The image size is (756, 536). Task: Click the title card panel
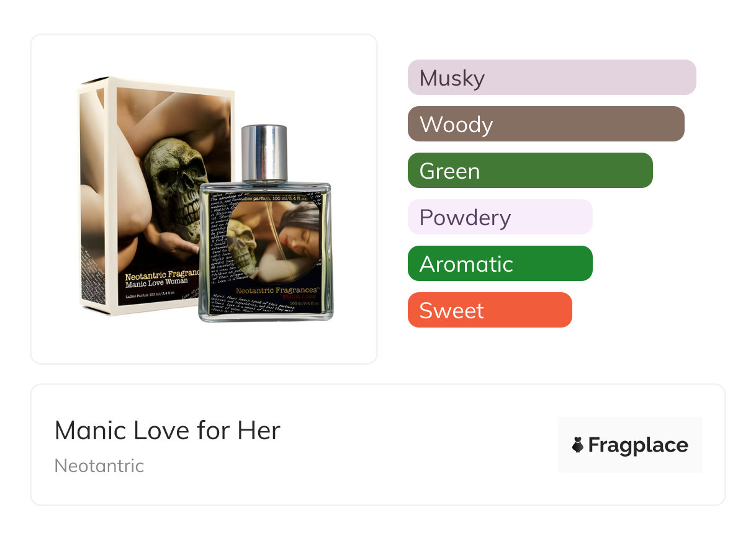[x=378, y=445]
